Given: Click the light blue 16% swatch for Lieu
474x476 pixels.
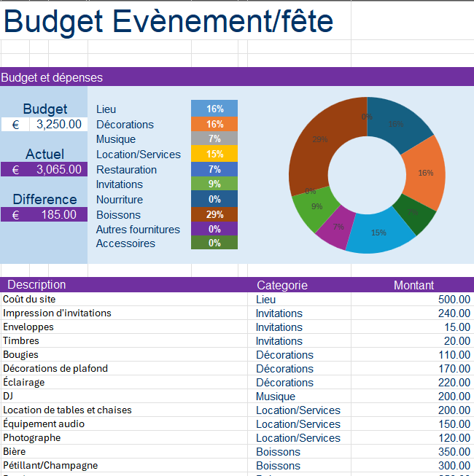Looking at the screenshot, I should tap(214, 109).
